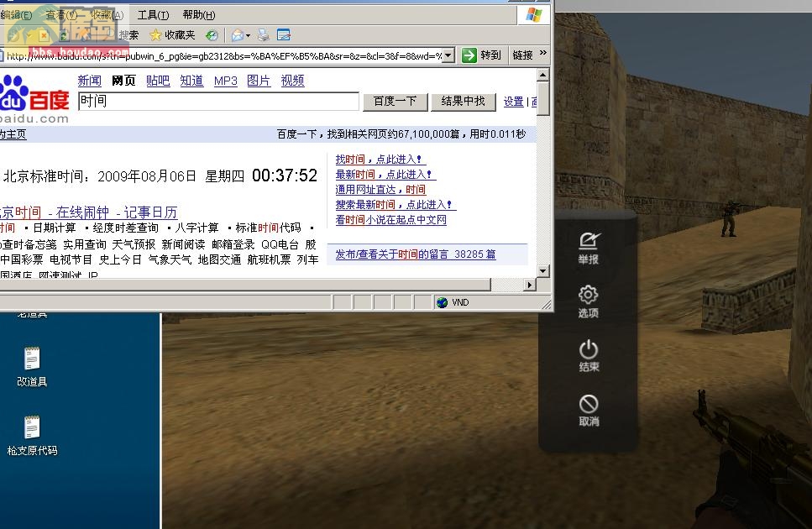Screen dimensions: 812x529
Task: Open the 最新时间，点此进入 link
Action: (384, 175)
